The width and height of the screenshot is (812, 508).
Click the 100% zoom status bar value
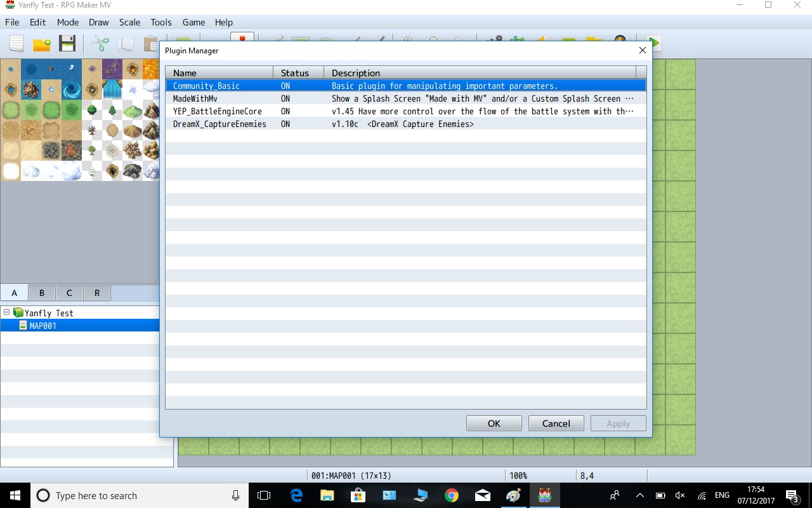point(518,476)
